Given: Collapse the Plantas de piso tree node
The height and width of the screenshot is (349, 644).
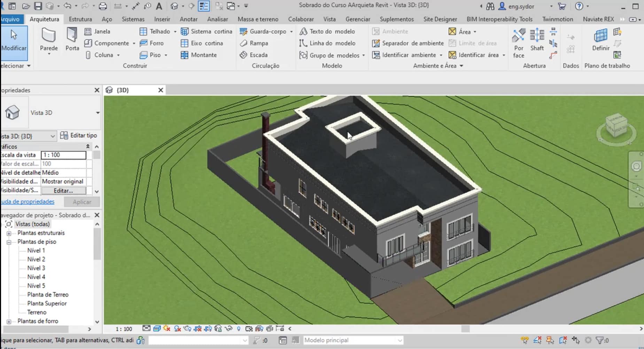Looking at the screenshot, I should [8, 241].
